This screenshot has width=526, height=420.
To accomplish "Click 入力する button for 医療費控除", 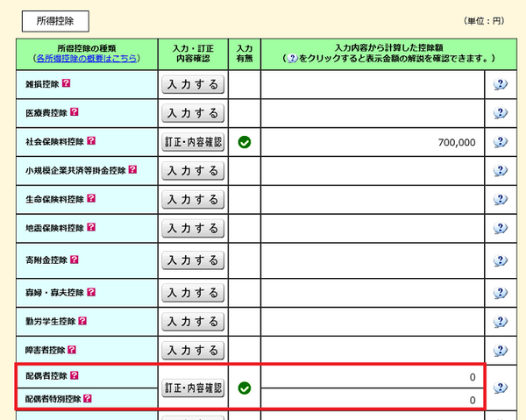I will pyautogui.click(x=193, y=113).
